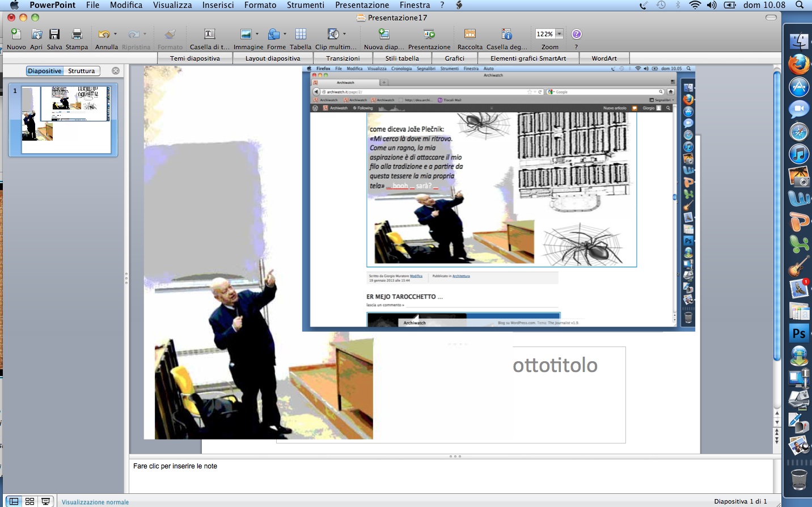
Task: Switch to Struttura outline view
Action: tap(82, 71)
